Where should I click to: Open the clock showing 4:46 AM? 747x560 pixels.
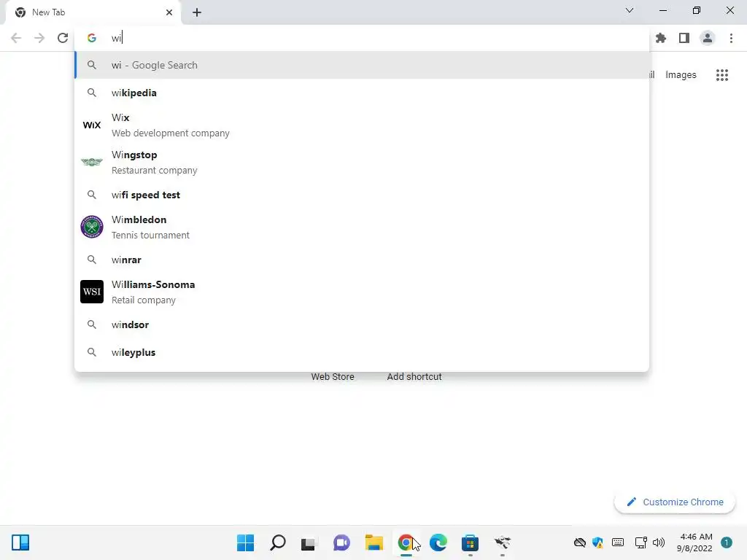(694, 542)
